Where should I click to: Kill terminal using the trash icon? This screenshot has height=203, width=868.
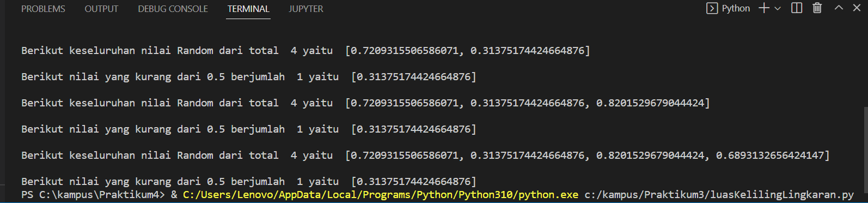[817, 8]
